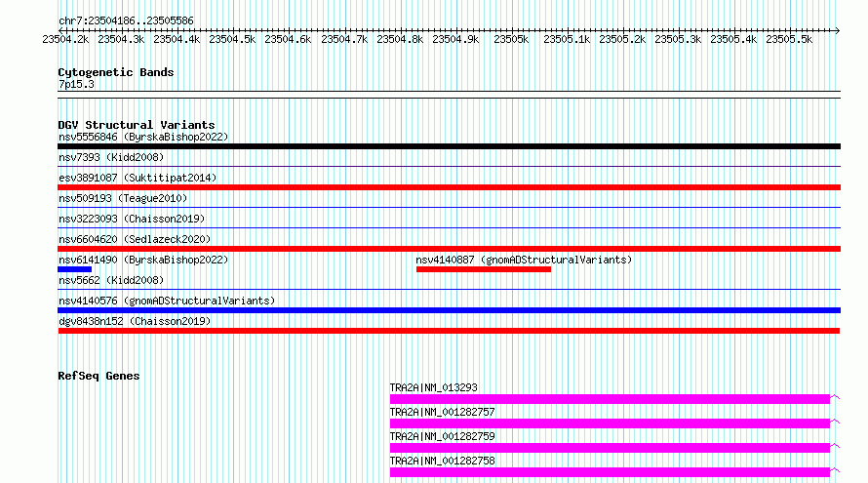Click the red esv3891087 variant bar
The width and height of the screenshot is (868, 483).
tap(449, 187)
